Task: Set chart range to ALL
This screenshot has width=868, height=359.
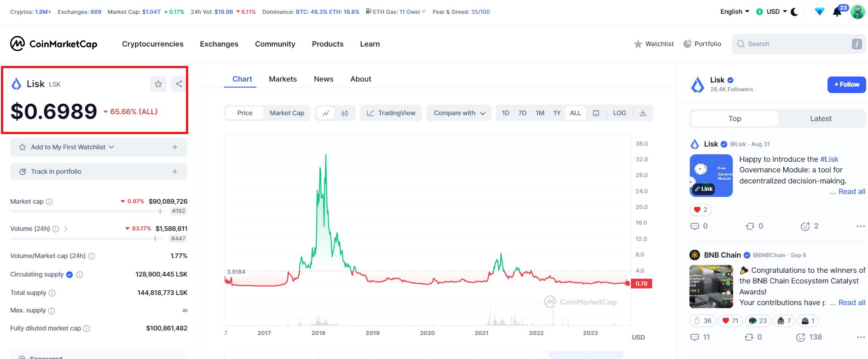Action: click(x=575, y=113)
